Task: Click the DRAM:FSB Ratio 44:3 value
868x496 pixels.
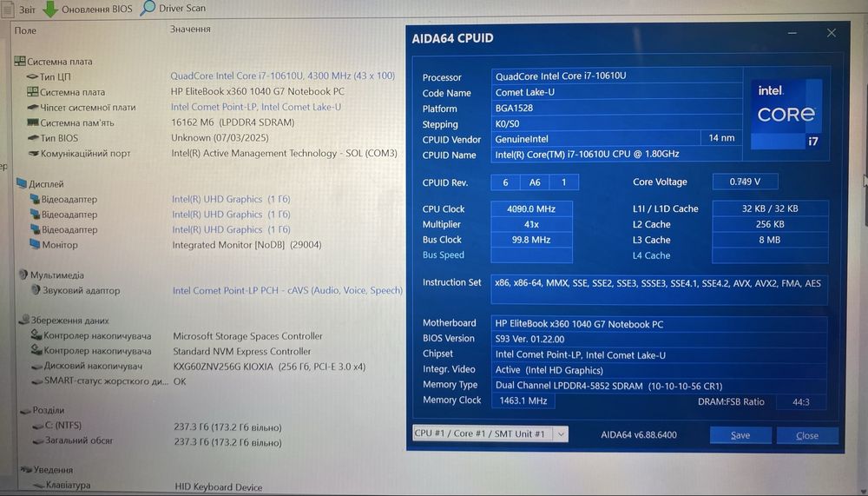Action: 801,402
